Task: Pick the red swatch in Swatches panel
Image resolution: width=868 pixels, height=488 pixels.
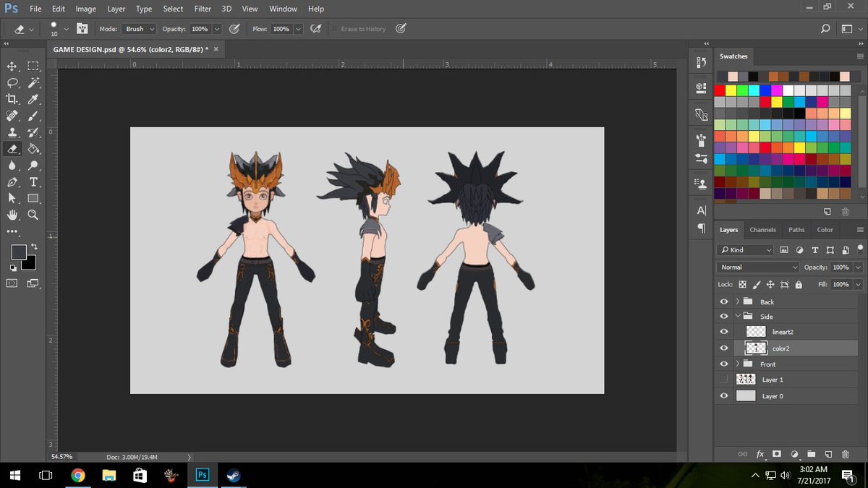Action: click(719, 90)
